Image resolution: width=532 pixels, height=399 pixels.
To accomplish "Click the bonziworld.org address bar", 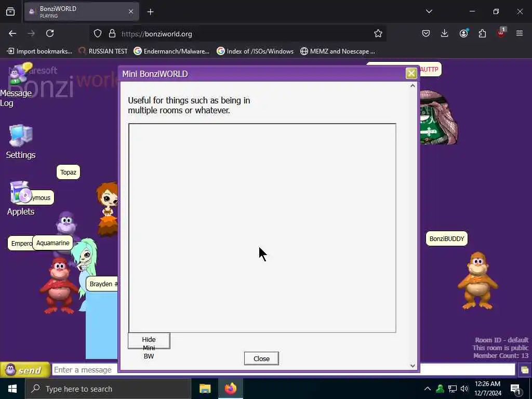I will pos(237,34).
